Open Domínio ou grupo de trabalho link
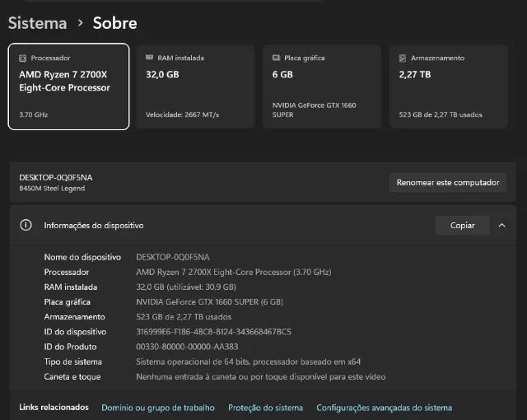This screenshot has width=527, height=420. pos(158,408)
